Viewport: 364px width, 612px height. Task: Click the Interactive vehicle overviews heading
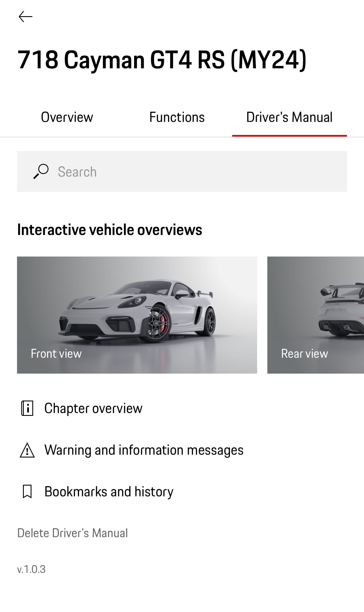point(109,230)
